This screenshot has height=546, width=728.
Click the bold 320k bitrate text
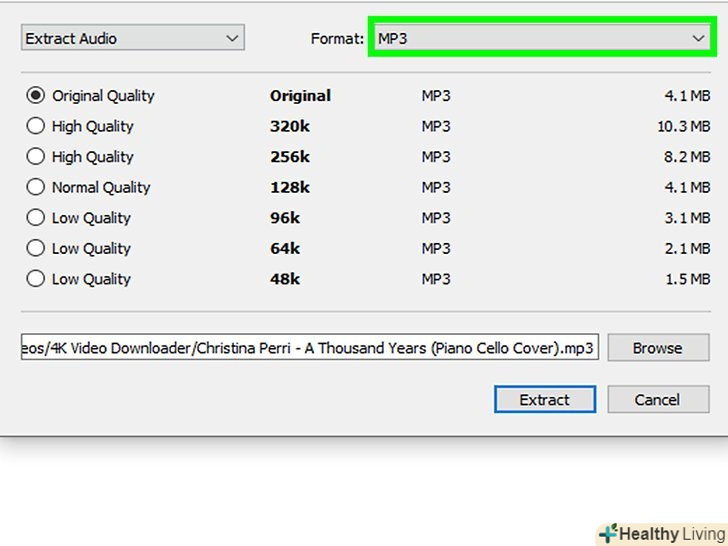[290, 126]
